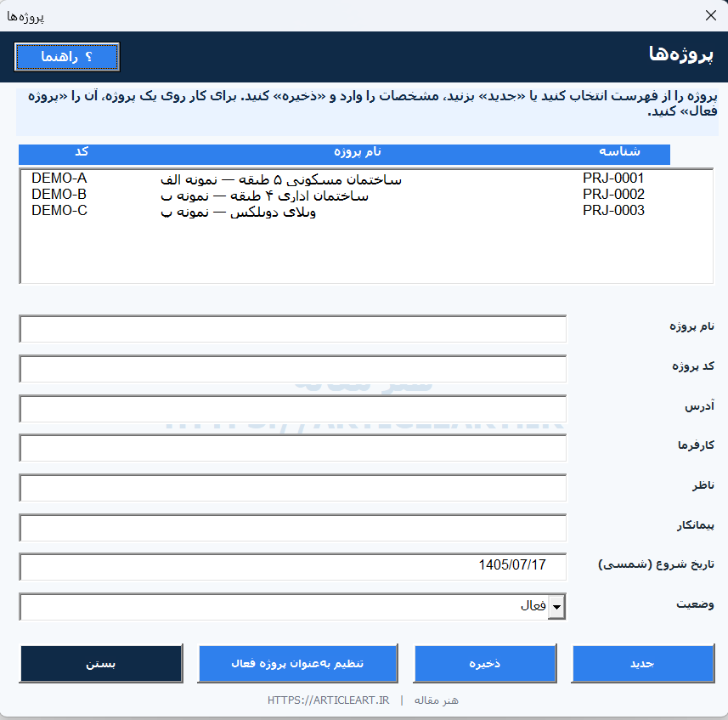Click project name ساختمان اداری ۴ طبقه
The width and height of the screenshot is (728, 720).
(x=300, y=196)
